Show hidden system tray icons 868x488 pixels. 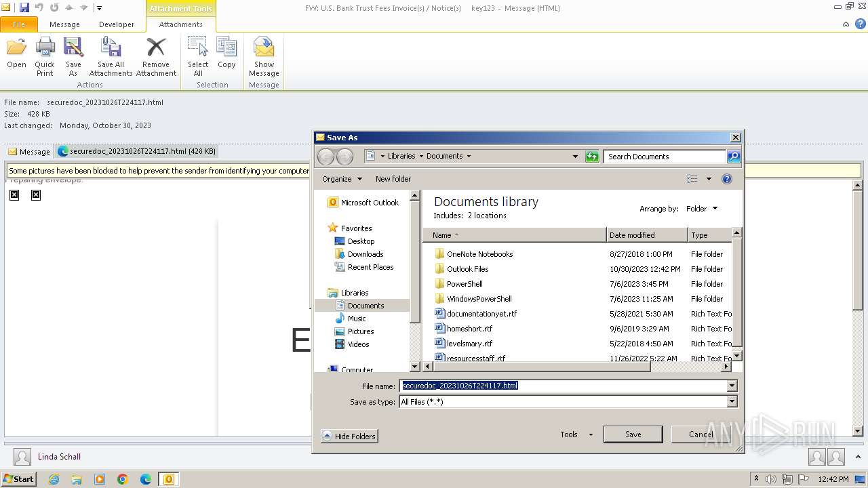click(756, 479)
